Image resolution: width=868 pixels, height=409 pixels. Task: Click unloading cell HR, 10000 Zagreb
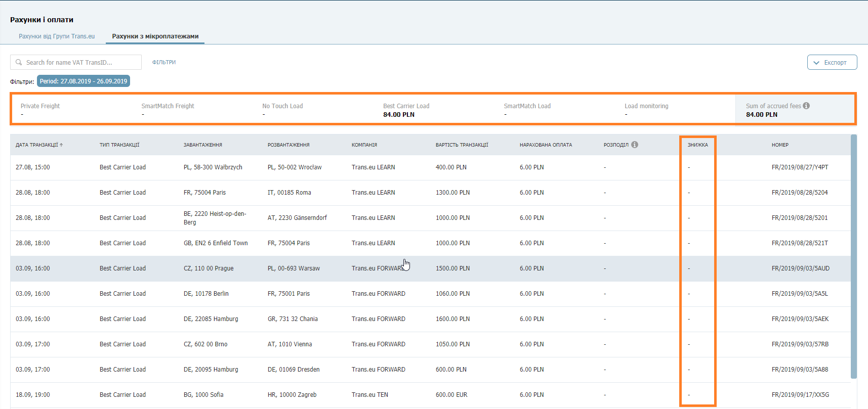[292, 395]
